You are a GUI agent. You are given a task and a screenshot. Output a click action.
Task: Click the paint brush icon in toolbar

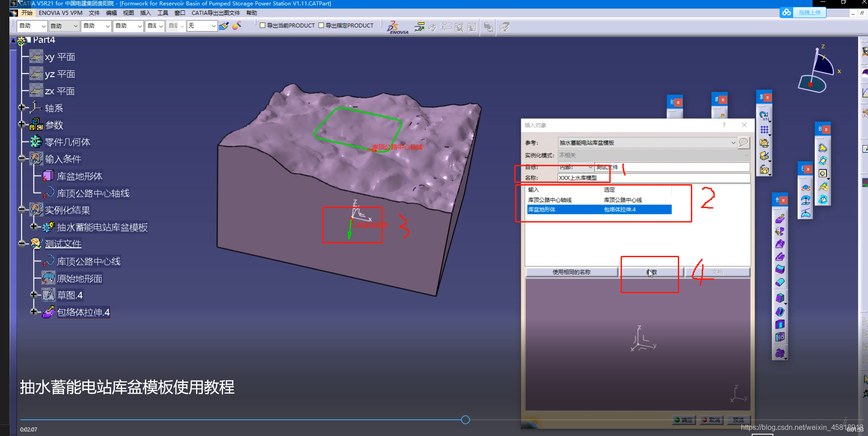point(224,26)
